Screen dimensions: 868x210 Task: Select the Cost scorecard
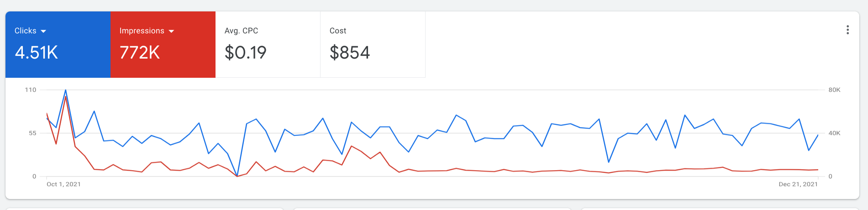373,44
